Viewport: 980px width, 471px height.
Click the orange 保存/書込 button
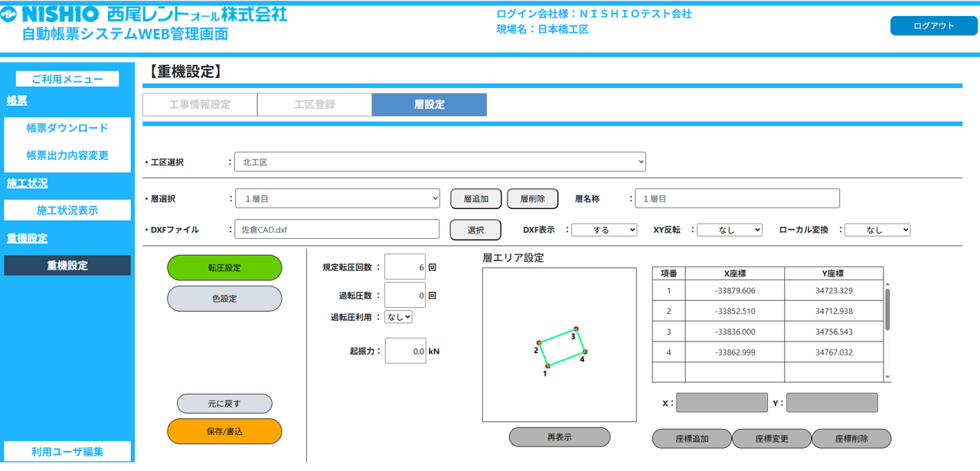224,431
